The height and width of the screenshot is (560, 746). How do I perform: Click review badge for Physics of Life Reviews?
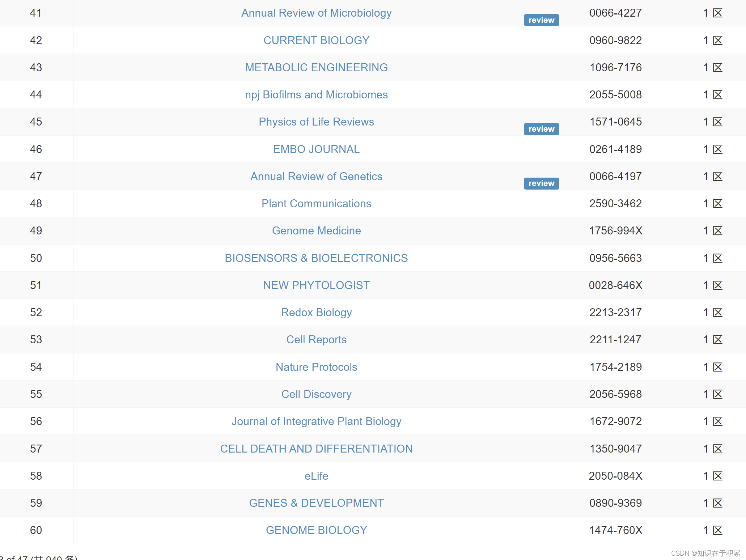pyautogui.click(x=541, y=129)
